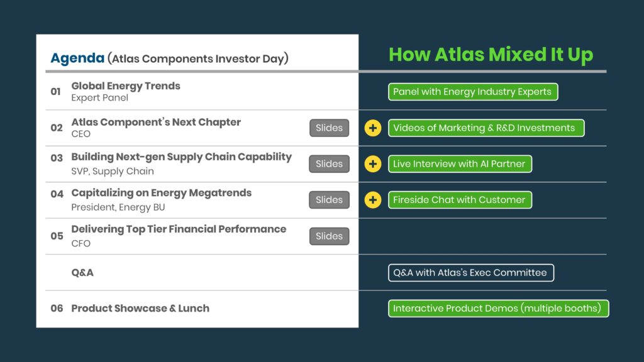Viewport: 644px width, 362px height.
Task: Select the Panel with Energy Industry Experts tag
Action: coord(472,92)
